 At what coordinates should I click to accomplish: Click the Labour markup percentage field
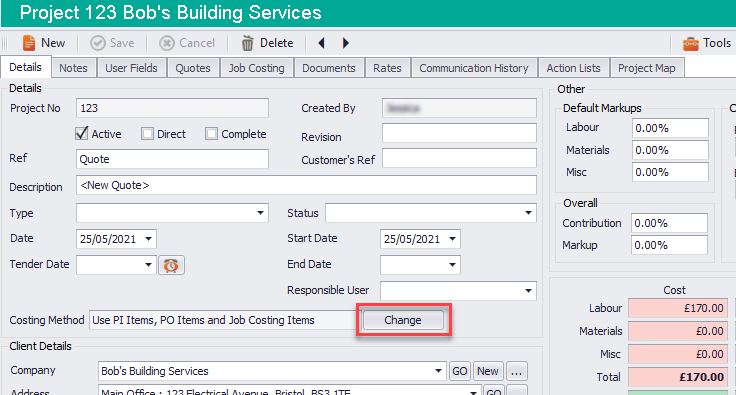(x=670, y=128)
